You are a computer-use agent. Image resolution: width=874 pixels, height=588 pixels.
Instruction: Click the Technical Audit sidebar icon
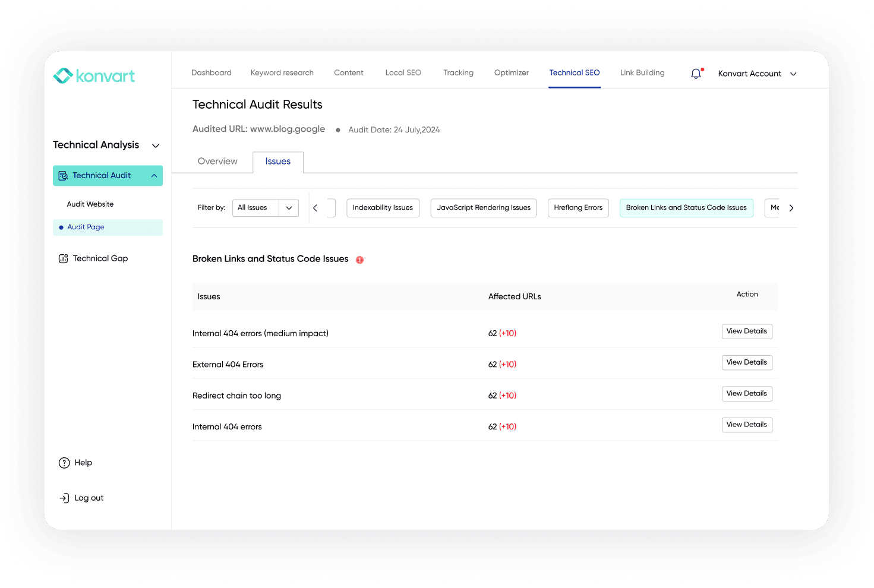coord(63,175)
